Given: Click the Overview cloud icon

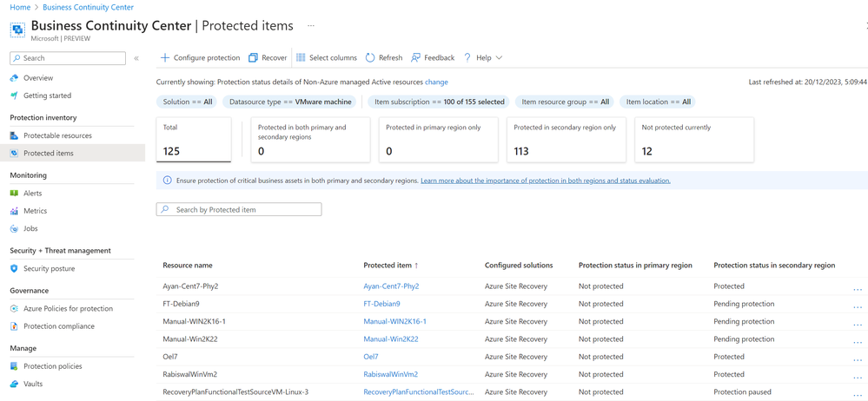Looking at the screenshot, I should point(15,78).
